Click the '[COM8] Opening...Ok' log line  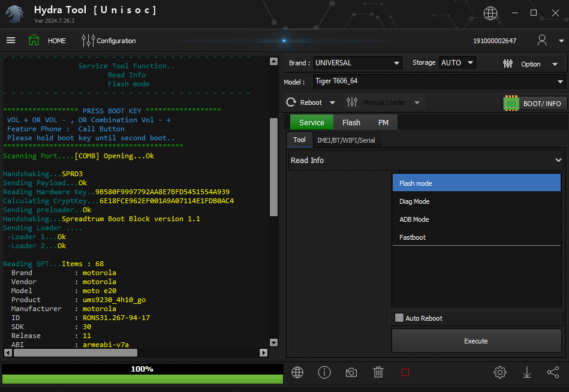point(115,156)
